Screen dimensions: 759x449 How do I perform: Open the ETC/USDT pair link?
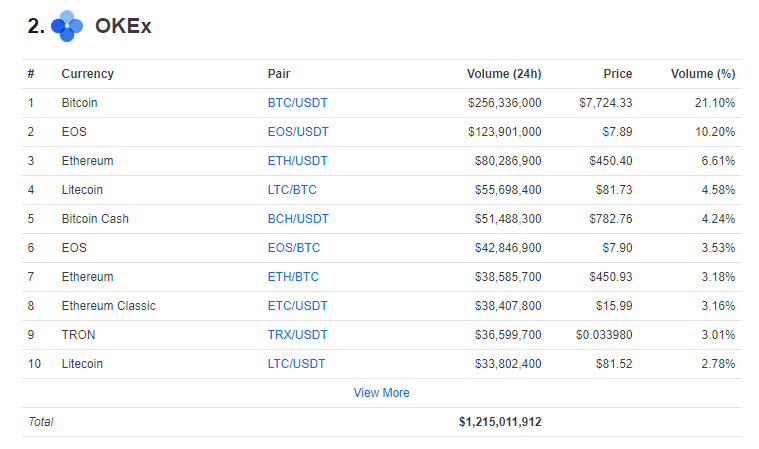point(297,306)
